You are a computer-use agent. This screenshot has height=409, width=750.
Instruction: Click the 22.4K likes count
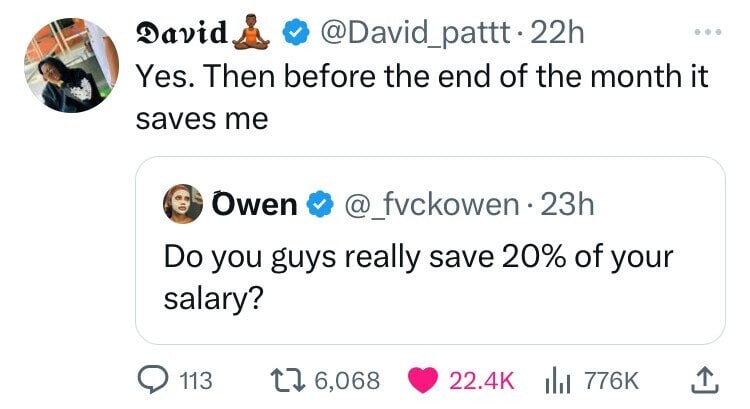click(483, 380)
